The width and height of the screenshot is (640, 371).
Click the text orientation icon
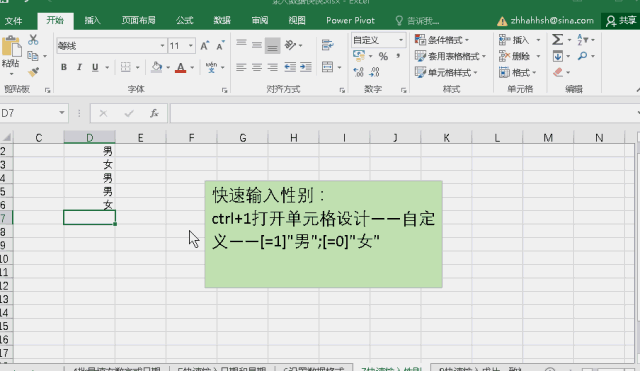pyautogui.click(x=290, y=45)
